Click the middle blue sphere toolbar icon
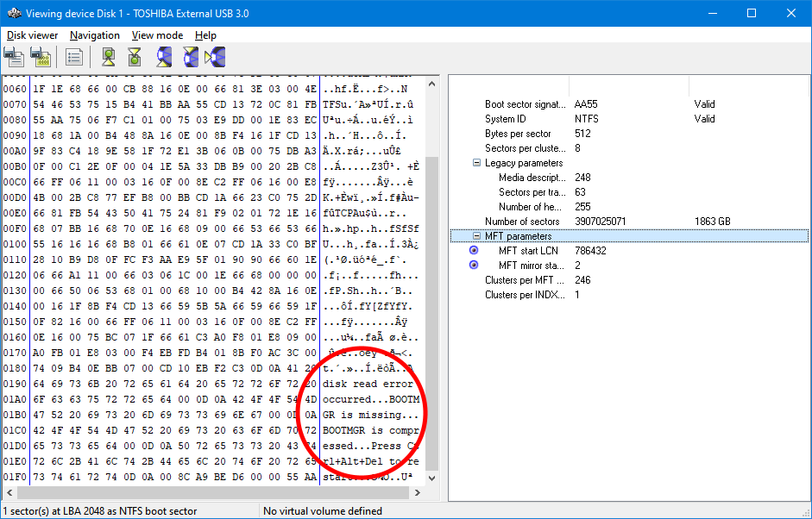This screenshot has height=519, width=812. [190, 57]
